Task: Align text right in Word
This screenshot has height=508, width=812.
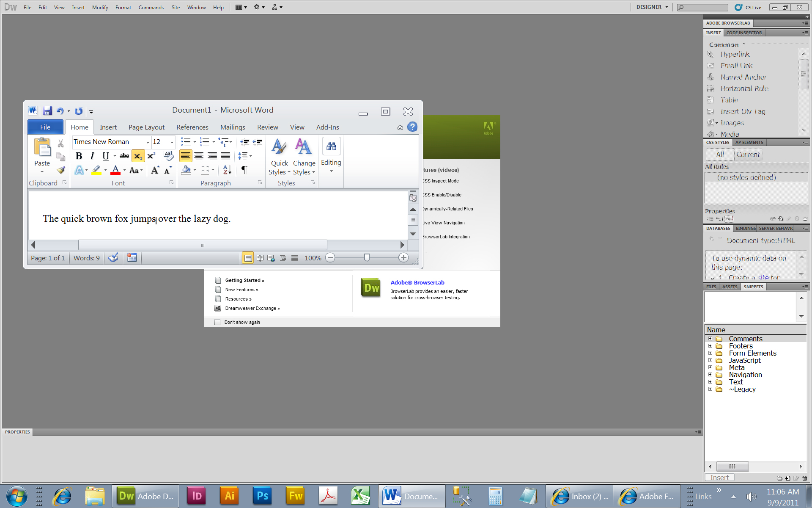Action: coord(212,156)
